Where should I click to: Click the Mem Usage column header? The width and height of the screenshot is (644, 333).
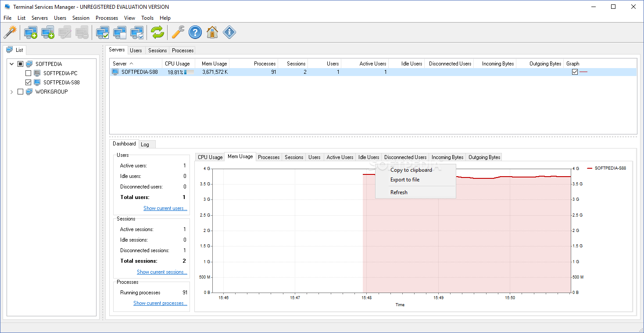pyautogui.click(x=212, y=64)
